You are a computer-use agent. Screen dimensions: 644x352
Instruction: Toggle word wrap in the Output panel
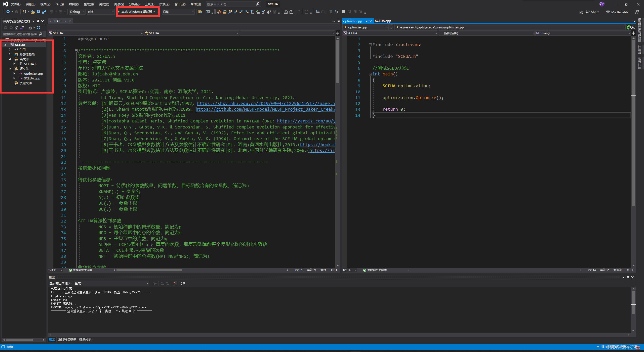pos(183,283)
